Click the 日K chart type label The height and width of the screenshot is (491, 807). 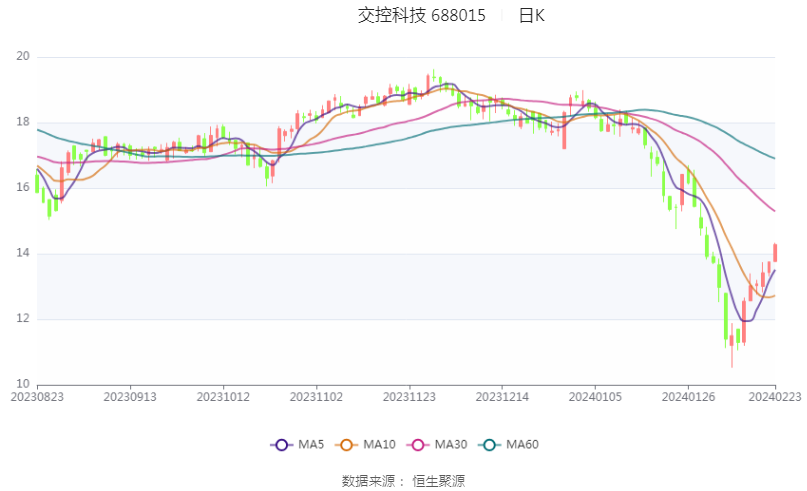(532, 15)
